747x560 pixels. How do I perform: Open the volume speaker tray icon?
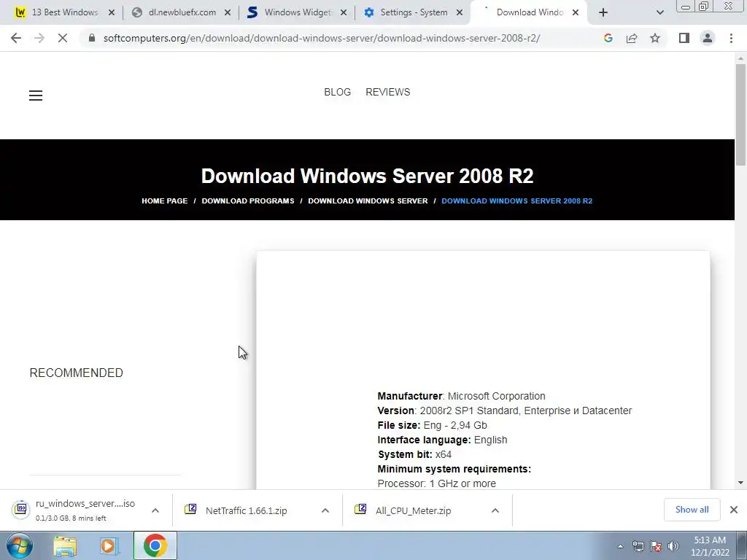(673, 546)
